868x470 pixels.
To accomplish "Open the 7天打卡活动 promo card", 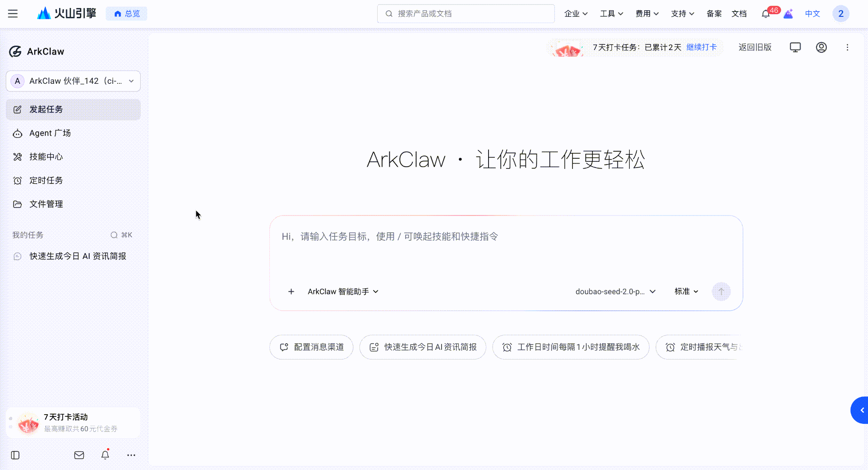I will (73, 423).
